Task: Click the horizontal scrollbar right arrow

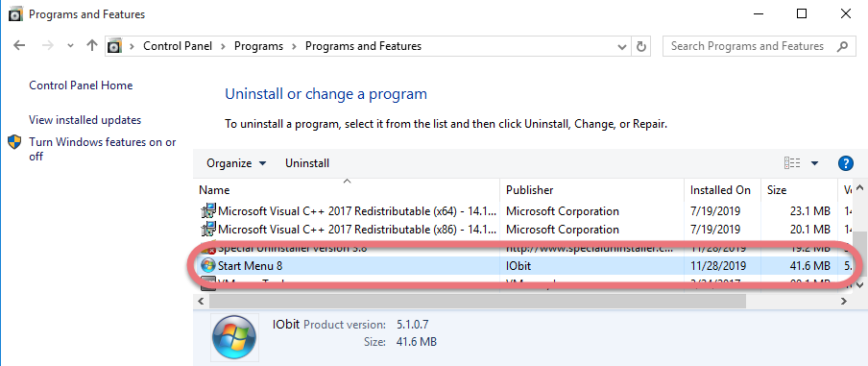Action: point(844,302)
